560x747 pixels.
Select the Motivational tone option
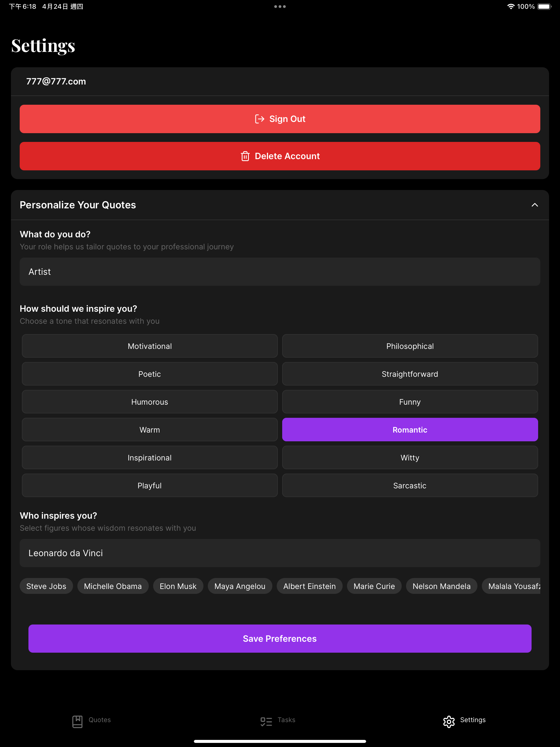150,346
